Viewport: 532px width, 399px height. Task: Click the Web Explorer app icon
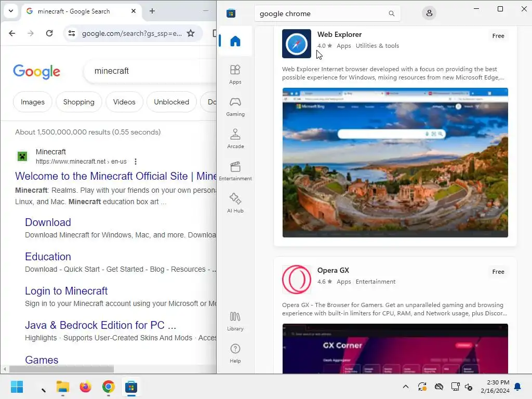297,44
